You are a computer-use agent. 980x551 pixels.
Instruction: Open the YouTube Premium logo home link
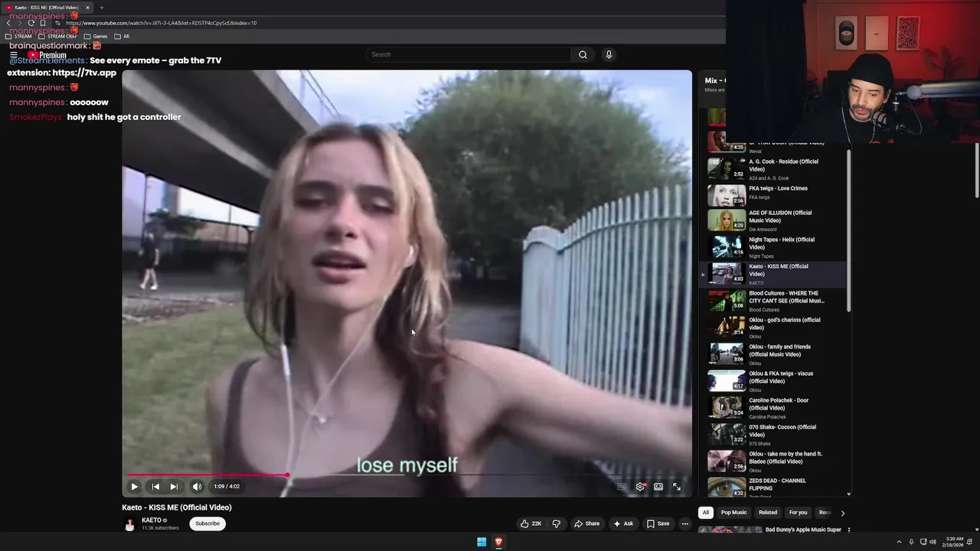click(47, 55)
